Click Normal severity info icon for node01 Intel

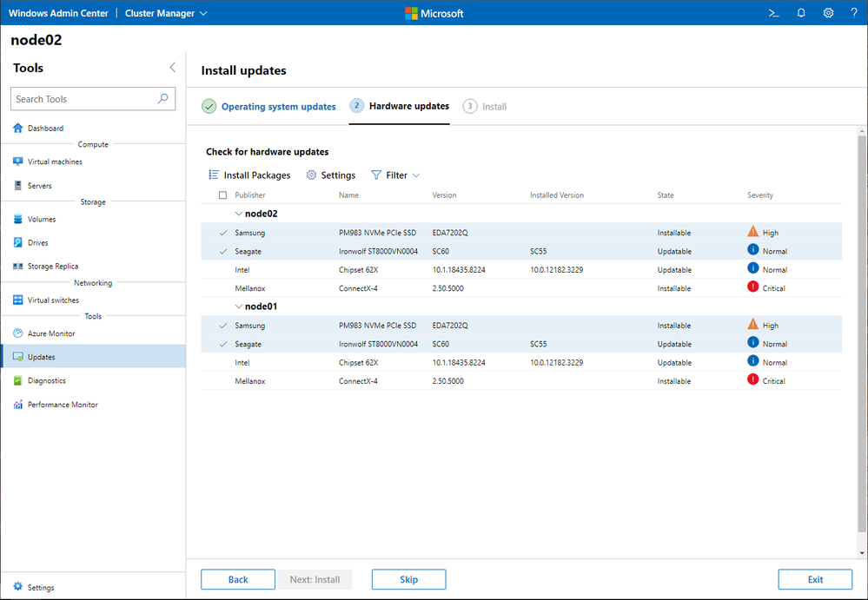tap(752, 360)
